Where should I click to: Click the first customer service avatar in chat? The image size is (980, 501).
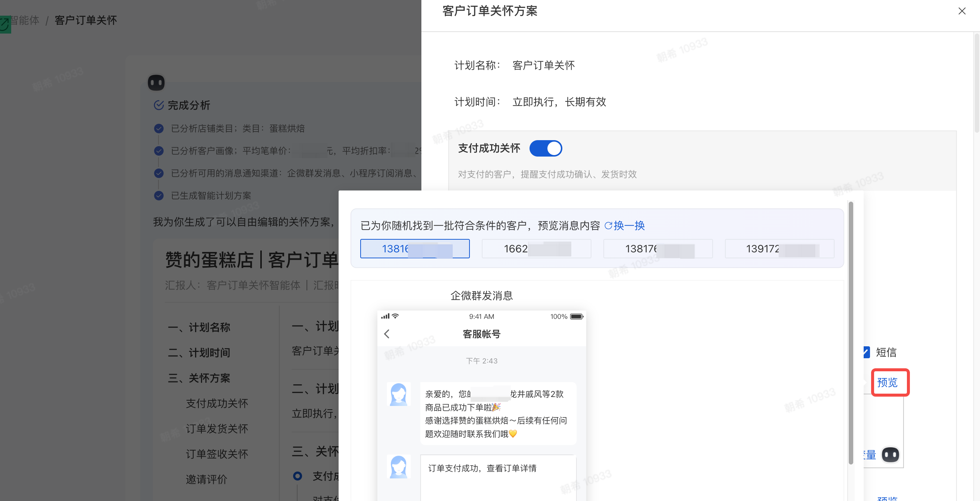coord(398,394)
